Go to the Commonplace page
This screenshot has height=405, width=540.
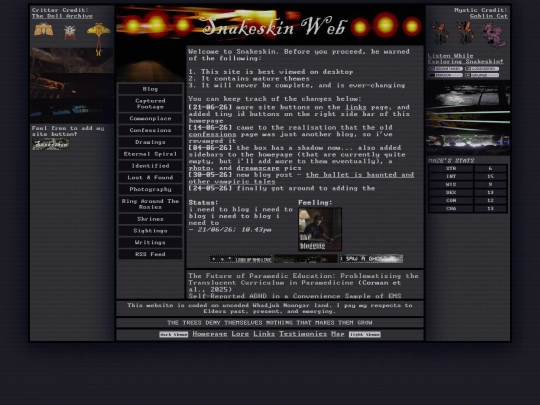[x=150, y=118]
